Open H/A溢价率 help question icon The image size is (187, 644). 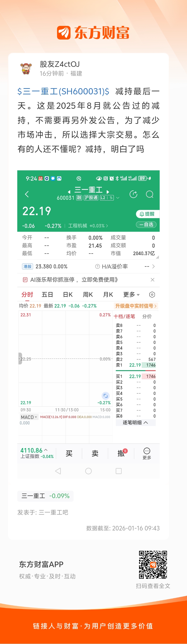[x=98, y=266]
